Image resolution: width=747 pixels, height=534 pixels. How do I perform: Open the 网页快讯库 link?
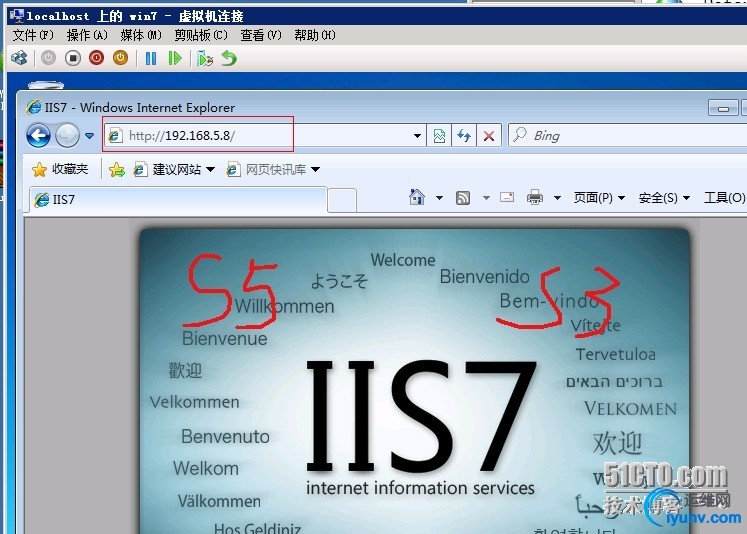[x=268, y=170]
